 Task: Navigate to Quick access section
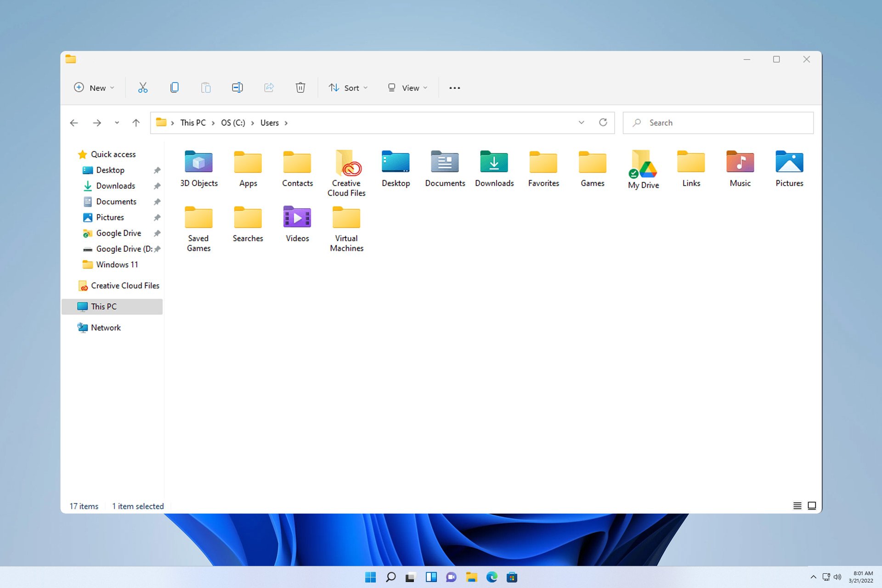(x=113, y=153)
